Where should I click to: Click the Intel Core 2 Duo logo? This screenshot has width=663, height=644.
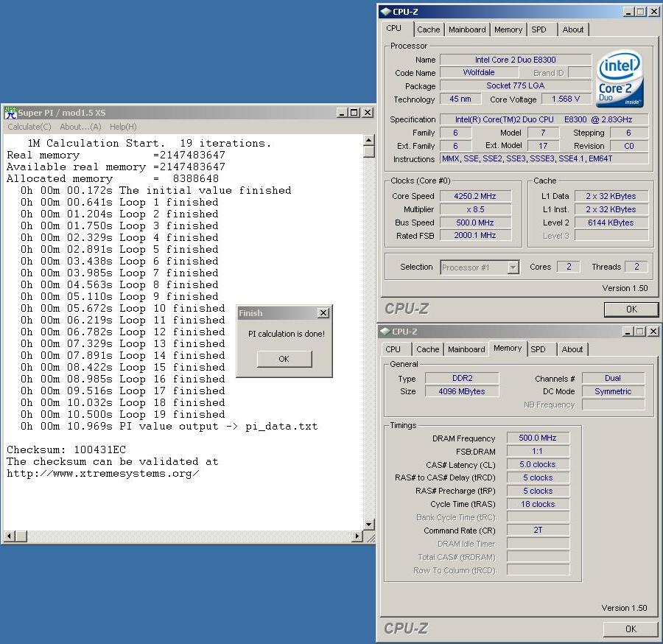(x=620, y=78)
